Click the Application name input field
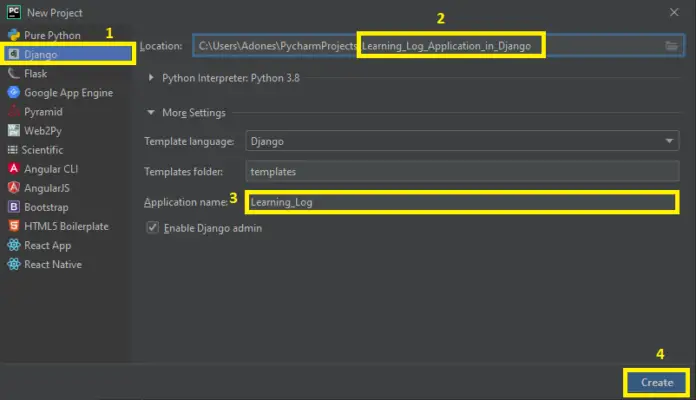The image size is (696, 400). coord(460,202)
